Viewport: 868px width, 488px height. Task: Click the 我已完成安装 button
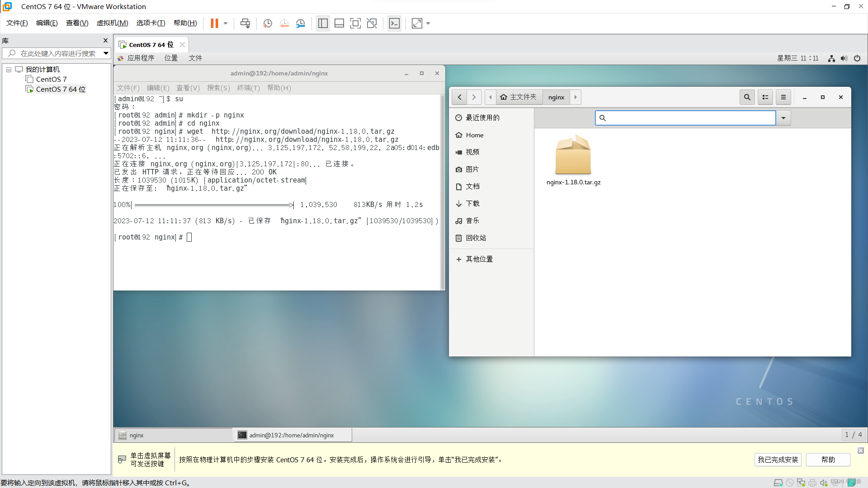778,460
